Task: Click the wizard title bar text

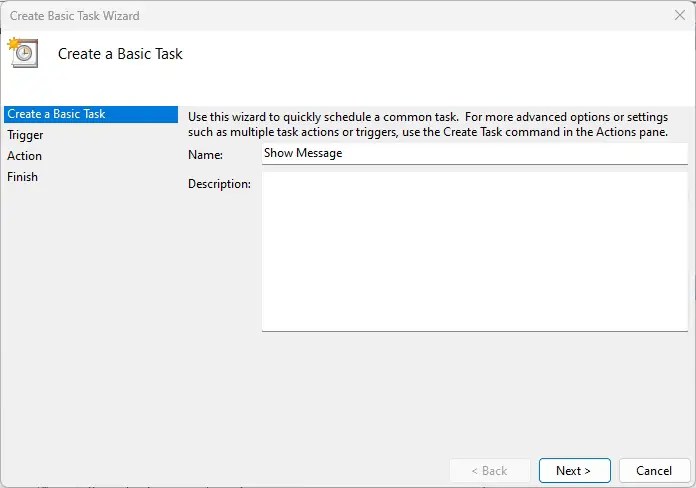Action: 75,16
